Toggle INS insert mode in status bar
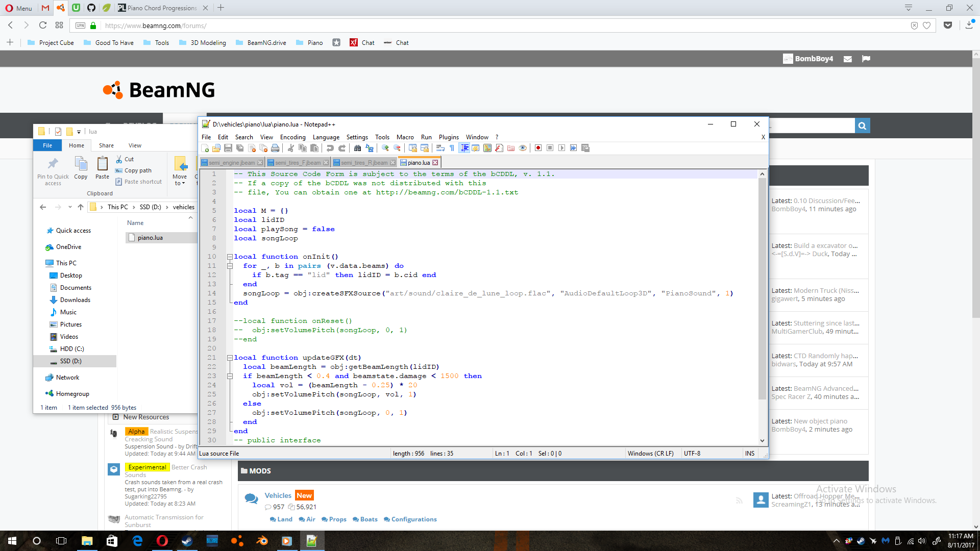 tap(750, 453)
